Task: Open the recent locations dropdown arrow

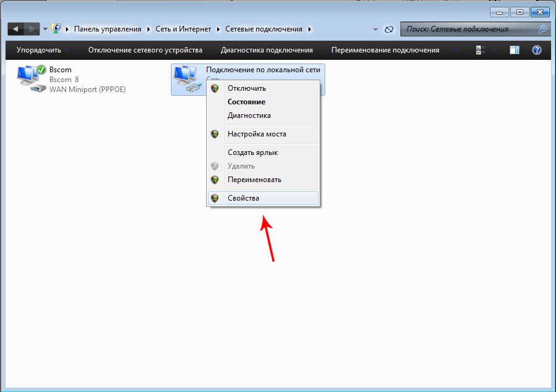Action: coord(45,29)
